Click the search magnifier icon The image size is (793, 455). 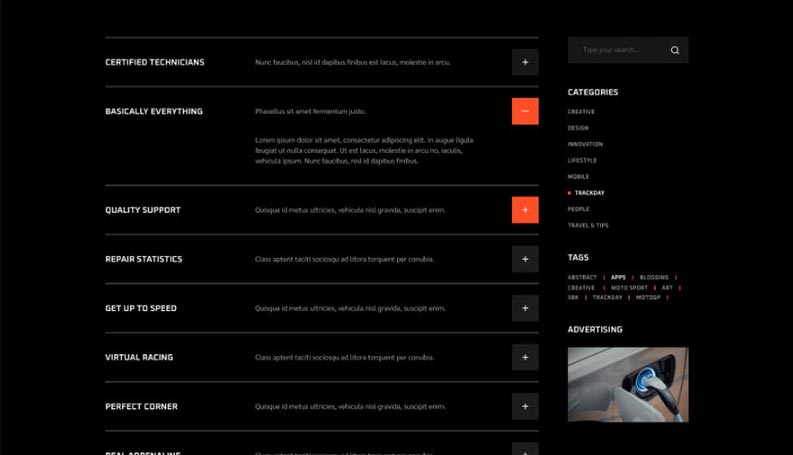click(x=675, y=50)
